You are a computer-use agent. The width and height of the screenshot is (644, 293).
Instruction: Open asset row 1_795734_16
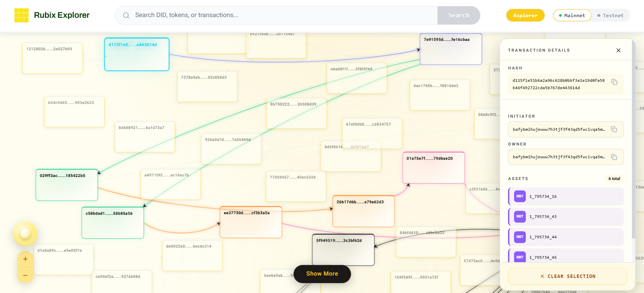pos(566,196)
